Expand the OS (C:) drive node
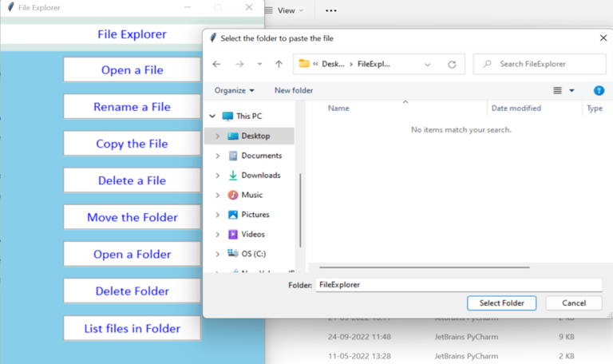This screenshot has height=364, width=613. point(218,254)
